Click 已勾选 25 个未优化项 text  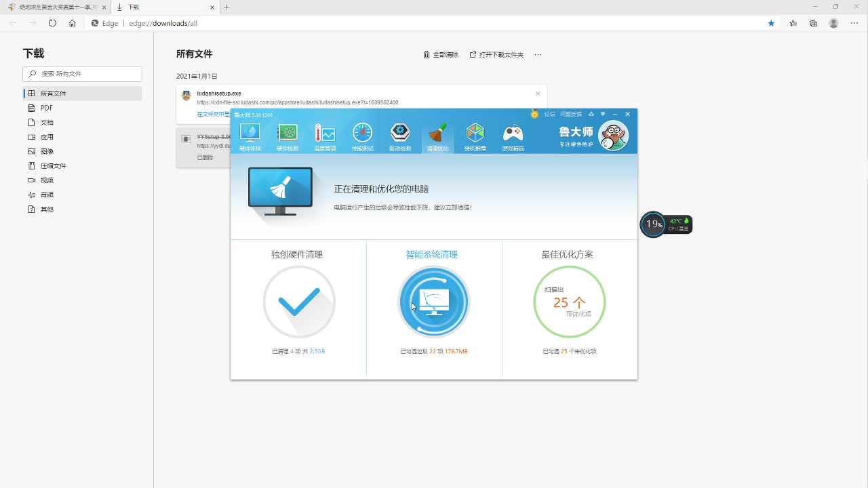point(570,351)
